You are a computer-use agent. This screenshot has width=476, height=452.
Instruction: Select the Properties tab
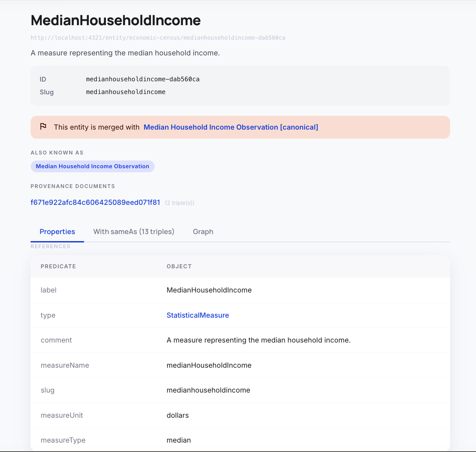click(57, 232)
